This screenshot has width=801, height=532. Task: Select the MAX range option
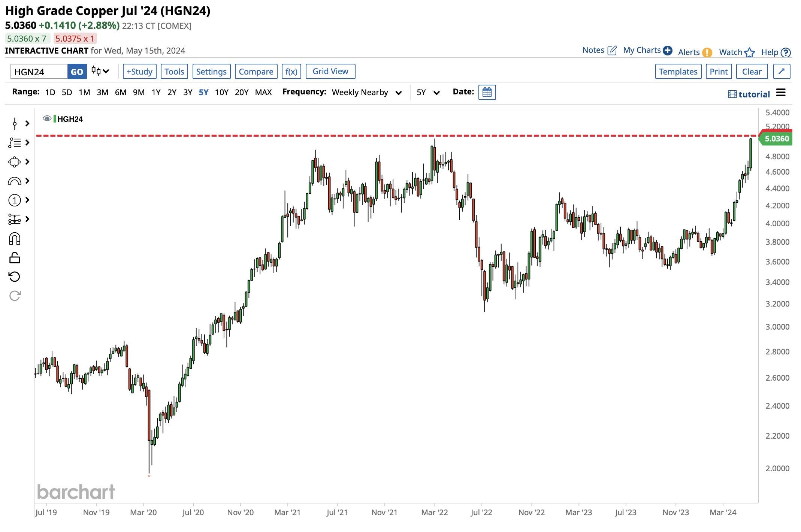263,92
